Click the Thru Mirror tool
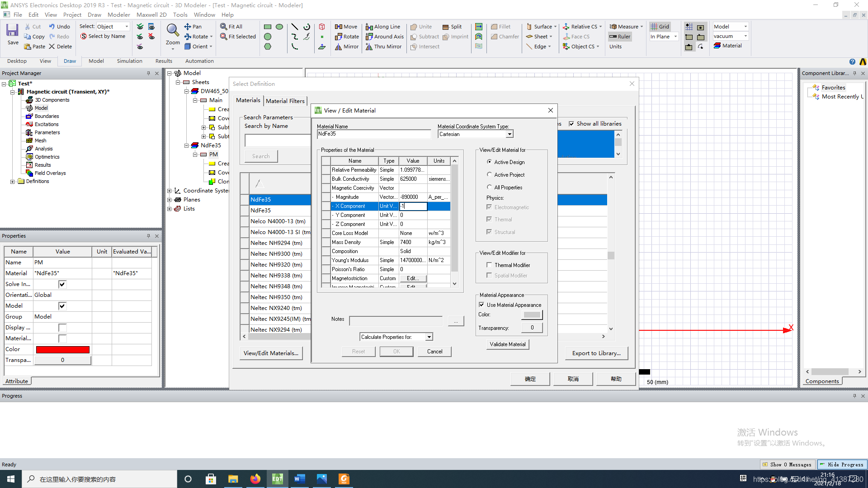 pyautogui.click(x=384, y=47)
